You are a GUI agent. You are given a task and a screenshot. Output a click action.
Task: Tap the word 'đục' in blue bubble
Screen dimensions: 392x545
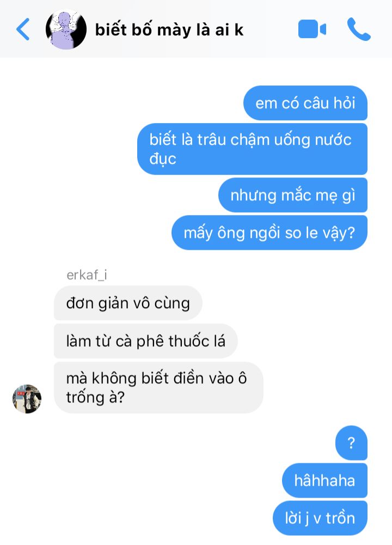coord(163,159)
